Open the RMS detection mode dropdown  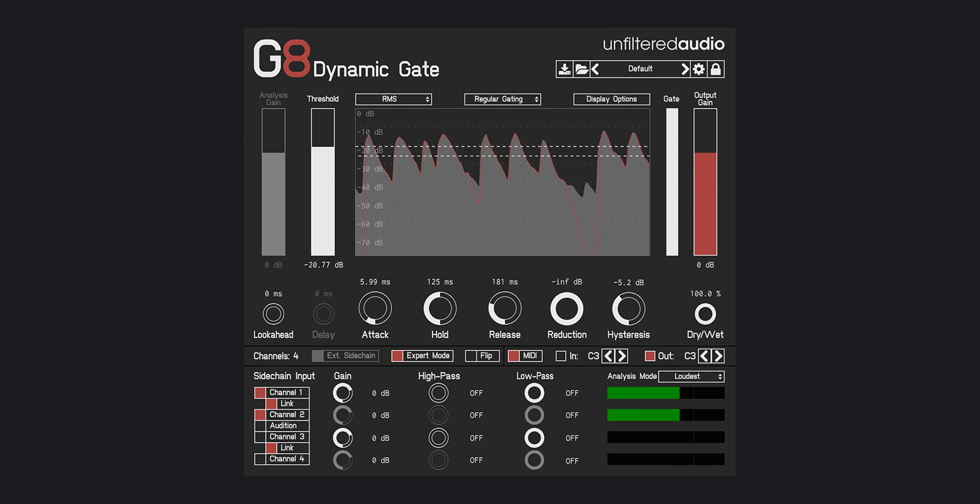click(x=393, y=99)
